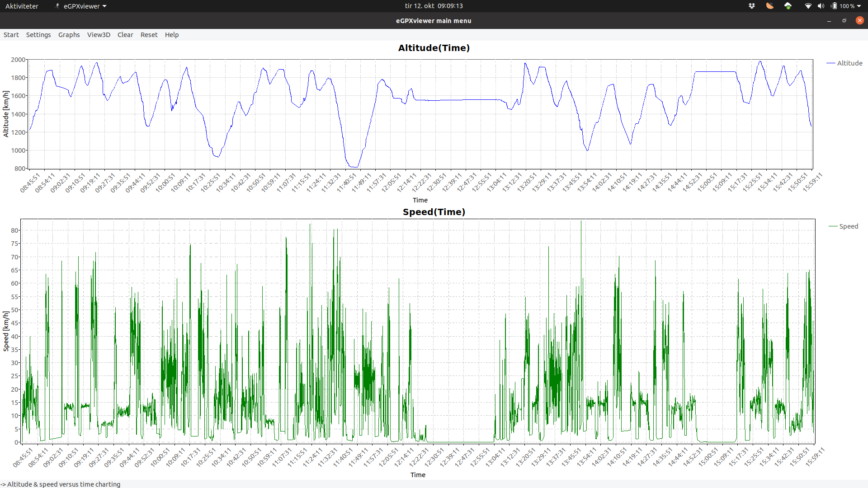The width and height of the screenshot is (868, 488).
Task: Click the eGPXviewer main menu title bar
Action: (x=434, y=21)
